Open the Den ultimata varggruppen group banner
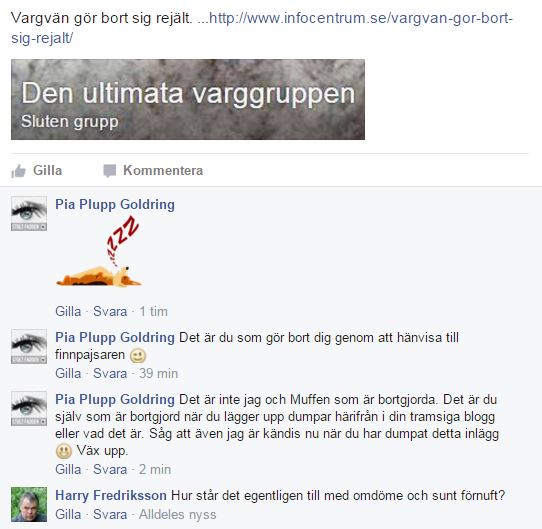This screenshot has width=542, height=529. pos(188,100)
